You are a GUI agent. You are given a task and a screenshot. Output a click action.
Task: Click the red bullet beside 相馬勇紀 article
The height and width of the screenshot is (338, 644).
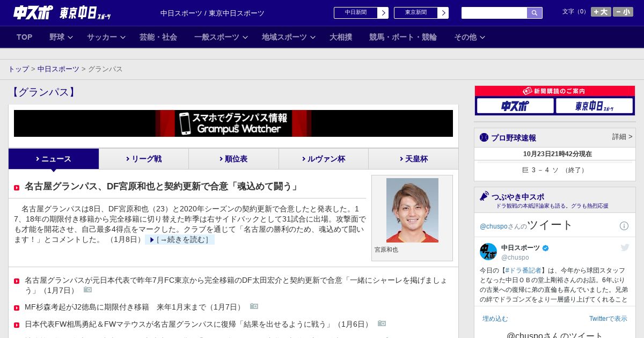pos(17,325)
